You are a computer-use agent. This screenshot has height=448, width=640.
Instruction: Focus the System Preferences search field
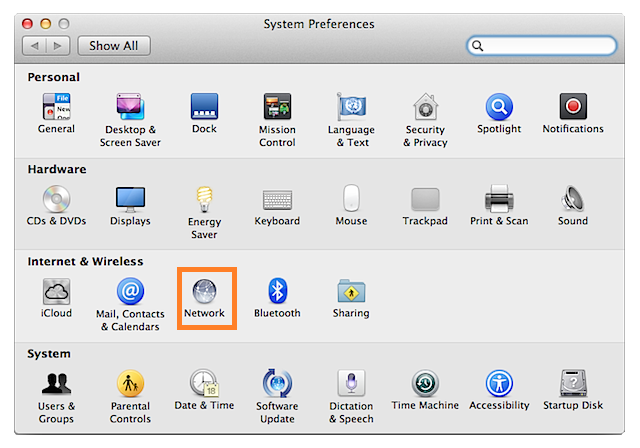(541, 46)
